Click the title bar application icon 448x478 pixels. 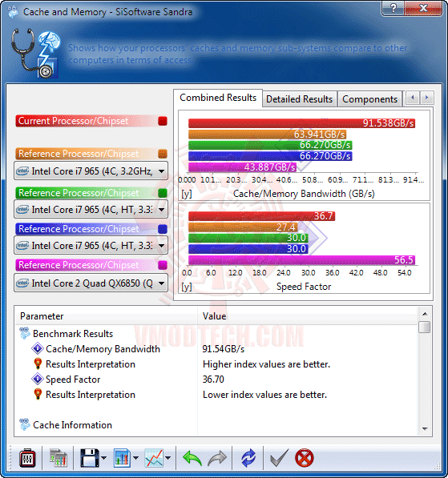(13, 12)
